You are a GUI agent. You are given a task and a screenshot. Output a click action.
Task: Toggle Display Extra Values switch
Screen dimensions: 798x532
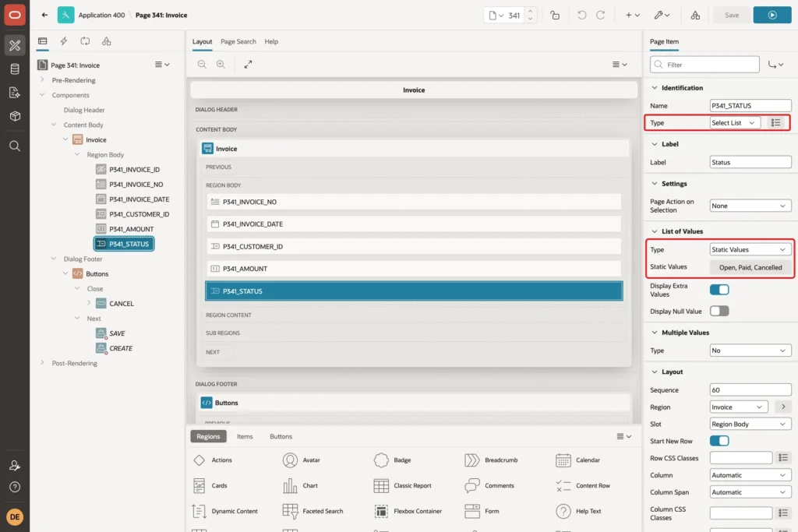tap(719, 290)
